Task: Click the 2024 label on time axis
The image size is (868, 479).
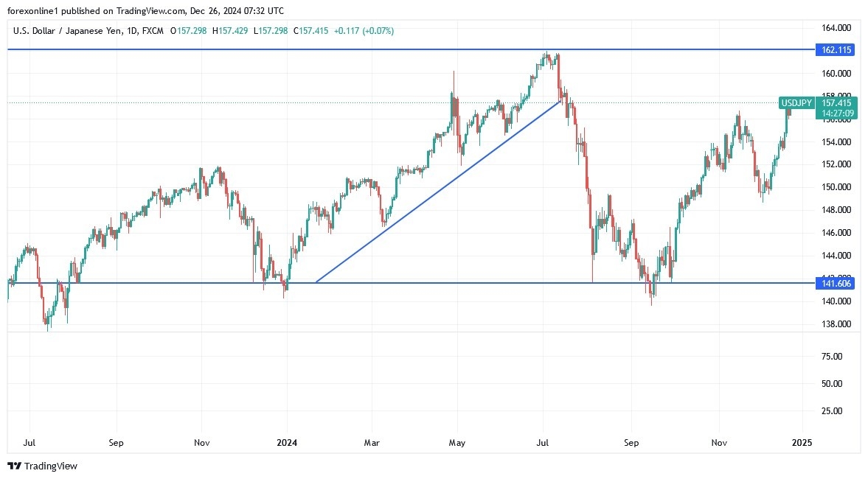Action: point(286,443)
